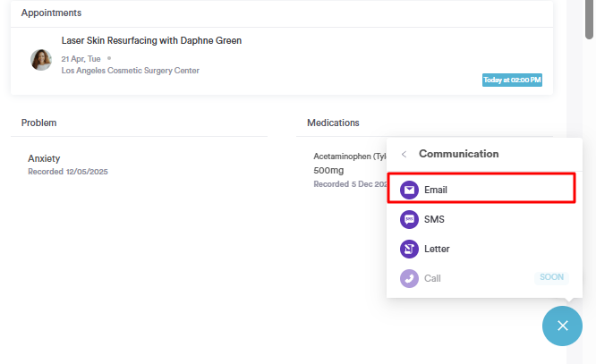Click the Letter icon in Communication menu
Screen dimensions: 596x364
point(409,249)
